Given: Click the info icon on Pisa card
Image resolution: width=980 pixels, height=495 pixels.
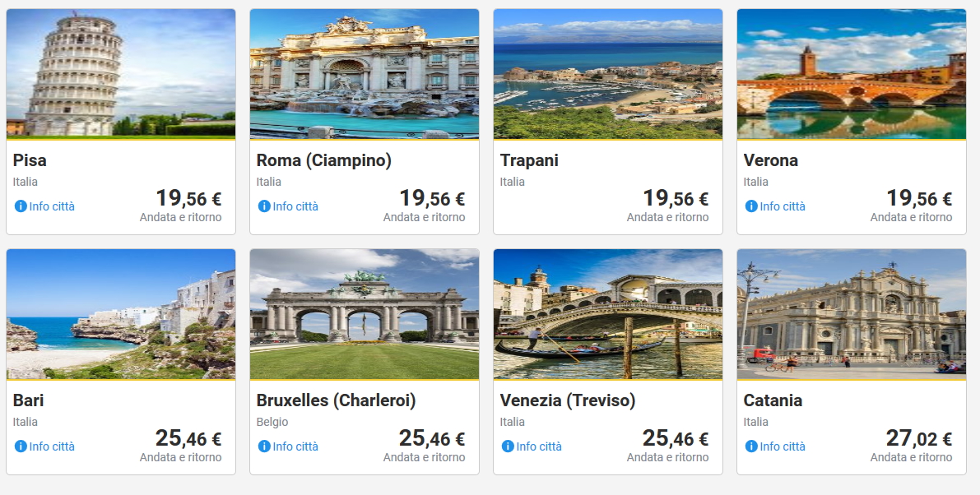Looking at the screenshot, I should [21, 206].
